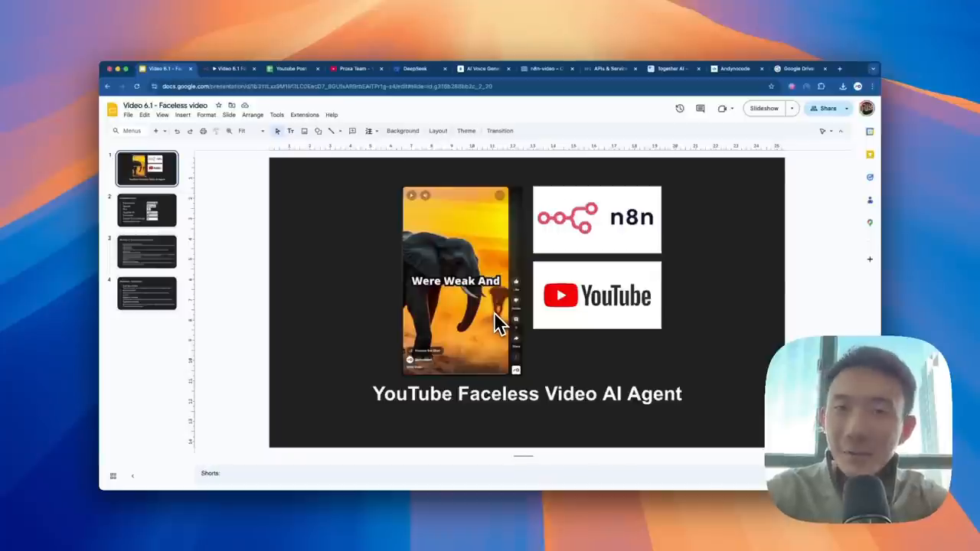Click the Redo arrow in Slides toolbar
980x551 pixels.
pos(190,131)
